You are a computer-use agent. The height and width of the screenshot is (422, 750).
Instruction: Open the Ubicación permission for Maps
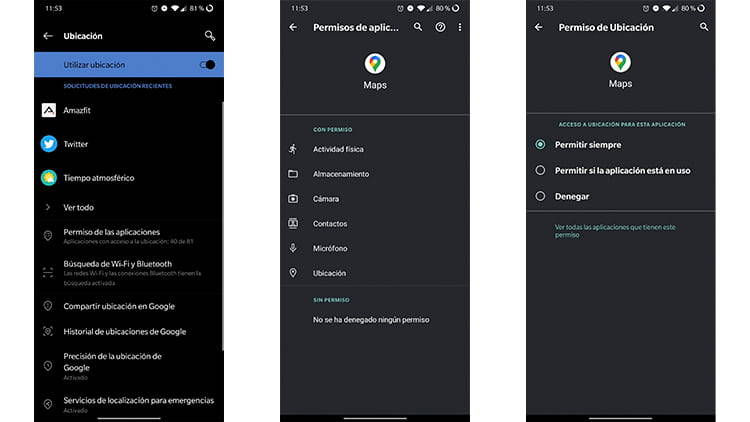(329, 273)
